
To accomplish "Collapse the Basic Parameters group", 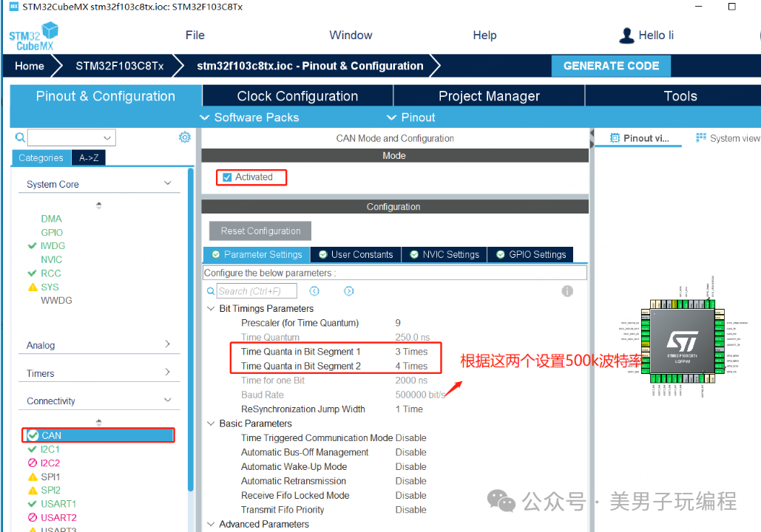I will coord(211,423).
